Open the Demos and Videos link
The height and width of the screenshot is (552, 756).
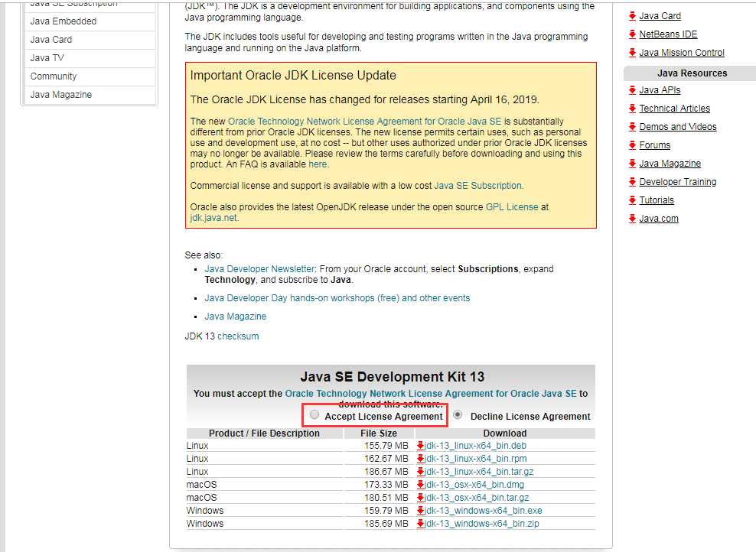(678, 127)
